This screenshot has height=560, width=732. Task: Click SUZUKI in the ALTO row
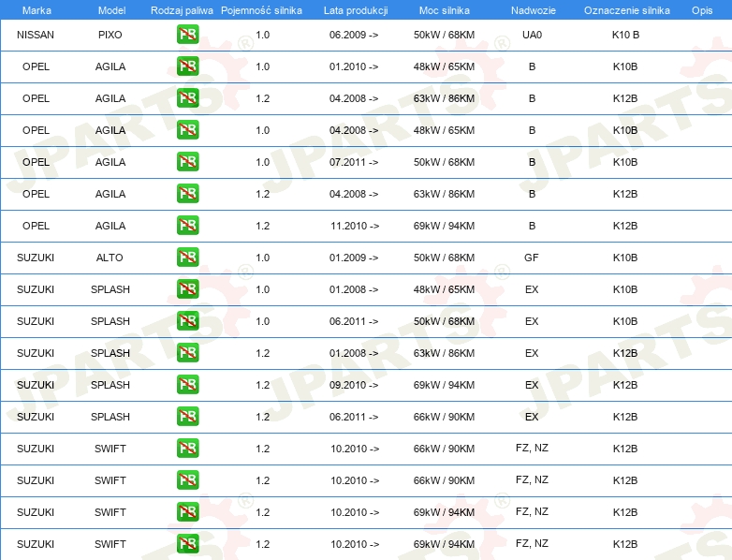tap(36, 258)
